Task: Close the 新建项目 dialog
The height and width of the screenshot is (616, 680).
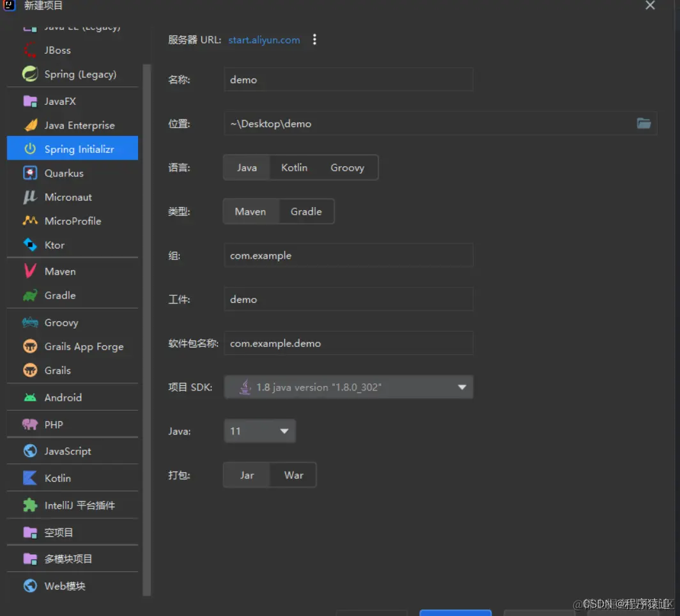Action: coord(649,6)
